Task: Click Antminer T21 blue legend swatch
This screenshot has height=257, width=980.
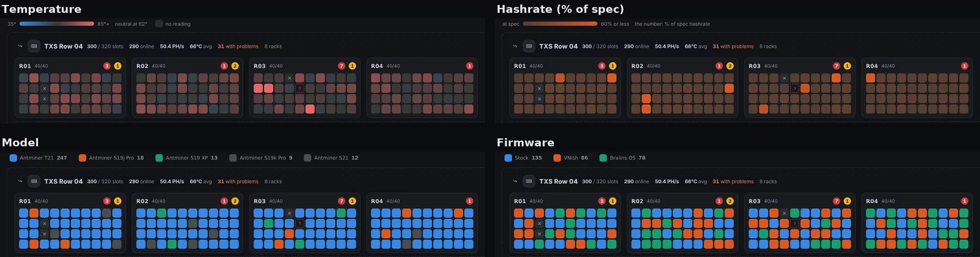Action: (13, 158)
